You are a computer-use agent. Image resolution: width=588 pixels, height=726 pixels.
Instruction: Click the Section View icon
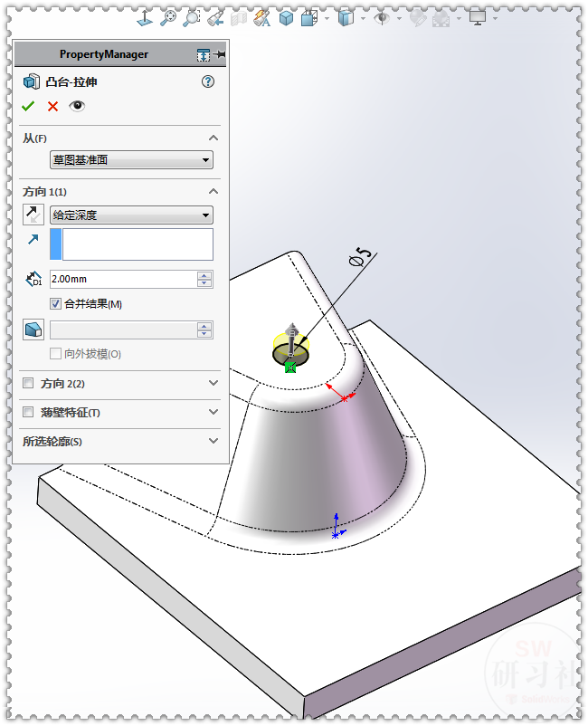click(239, 18)
